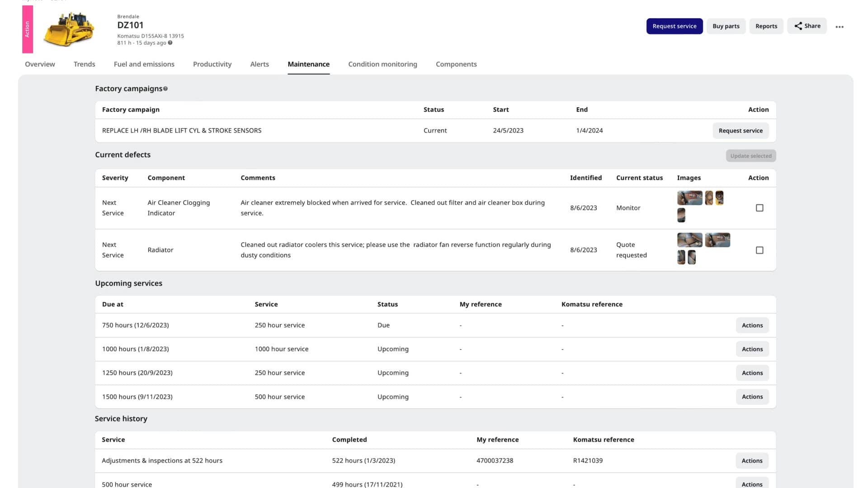Open first Air Cleaner defect image thumbnail

point(689,198)
